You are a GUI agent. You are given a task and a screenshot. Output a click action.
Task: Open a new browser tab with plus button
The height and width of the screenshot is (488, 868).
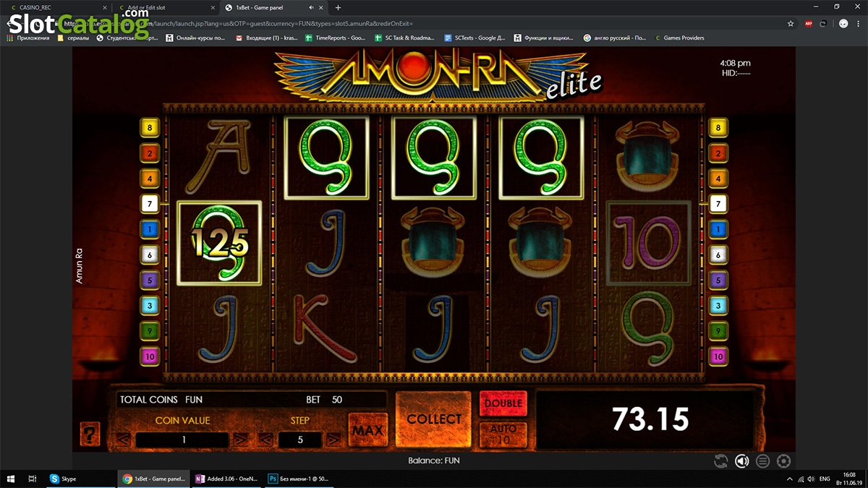[x=338, y=7]
